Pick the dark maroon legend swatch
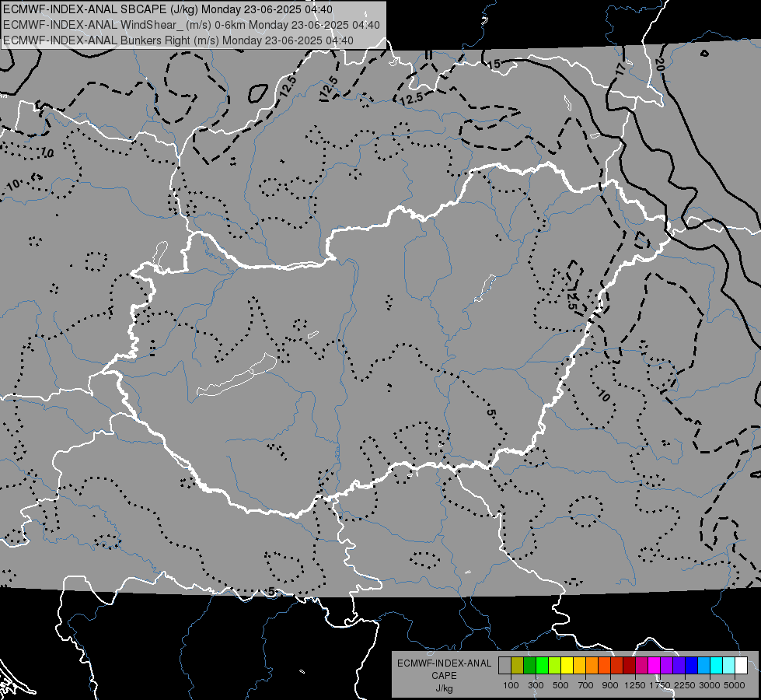761x700 pixels. tap(629, 665)
